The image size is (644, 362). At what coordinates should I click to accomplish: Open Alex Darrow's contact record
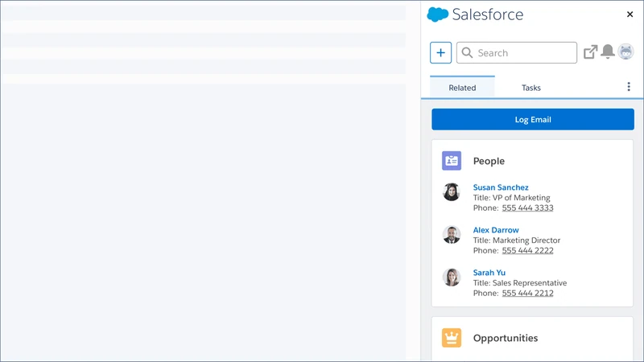tap(496, 230)
